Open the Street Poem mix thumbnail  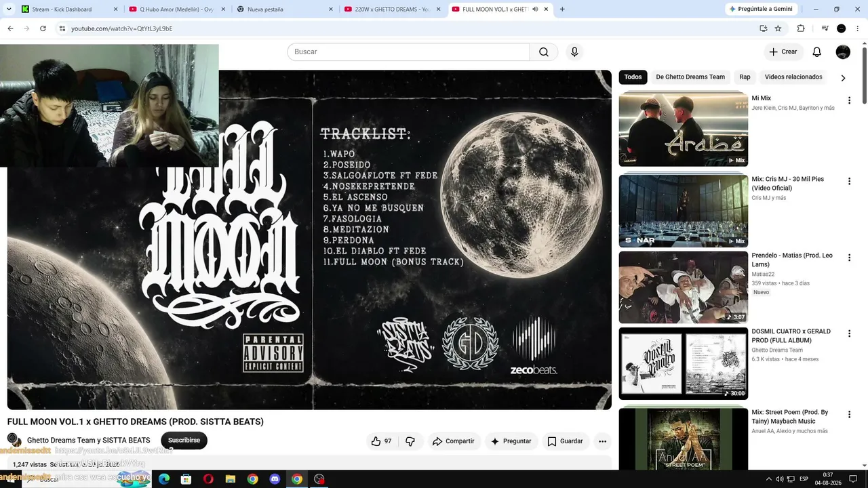tap(684, 439)
